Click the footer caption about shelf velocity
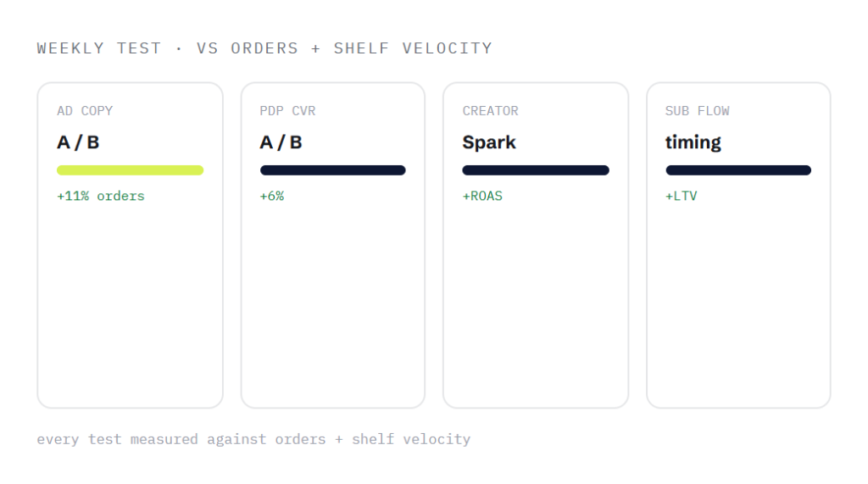 253,439
